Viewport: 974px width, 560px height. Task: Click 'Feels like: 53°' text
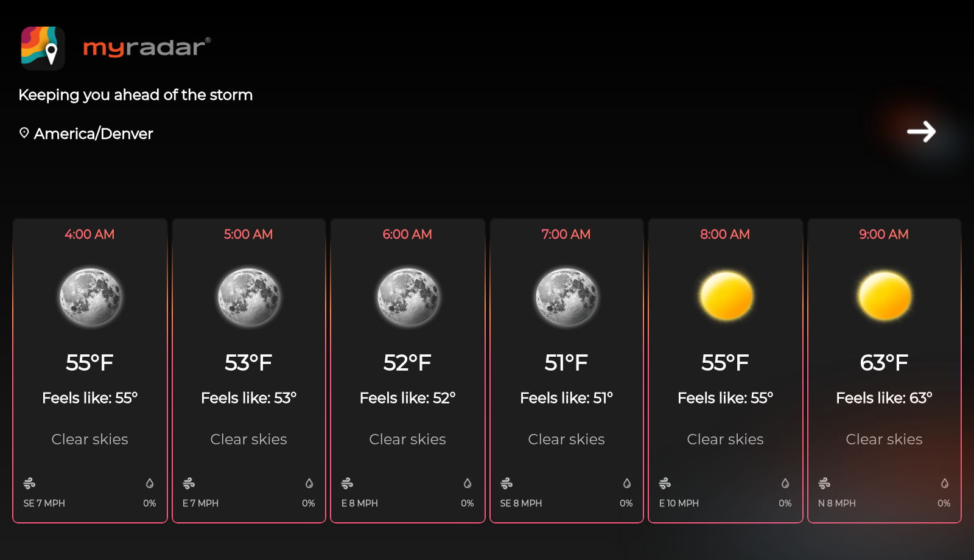(249, 398)
